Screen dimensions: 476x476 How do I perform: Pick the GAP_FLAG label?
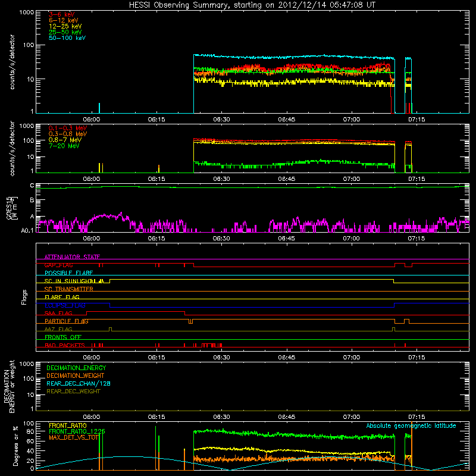point(58,265)
